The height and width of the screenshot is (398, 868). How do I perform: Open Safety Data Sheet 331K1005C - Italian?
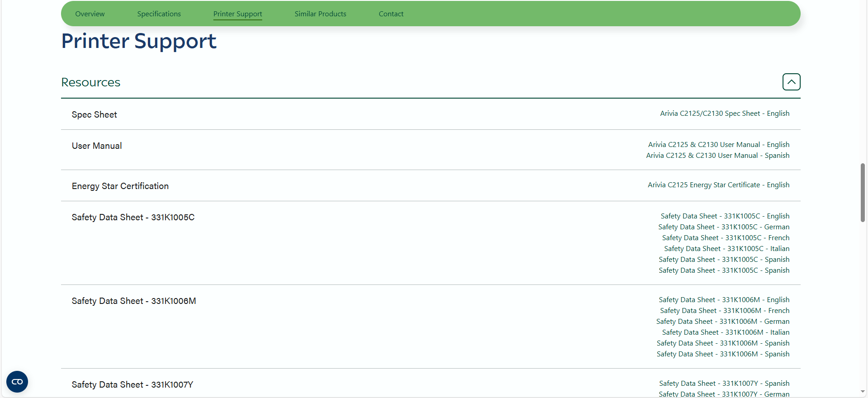coord(727,249)
